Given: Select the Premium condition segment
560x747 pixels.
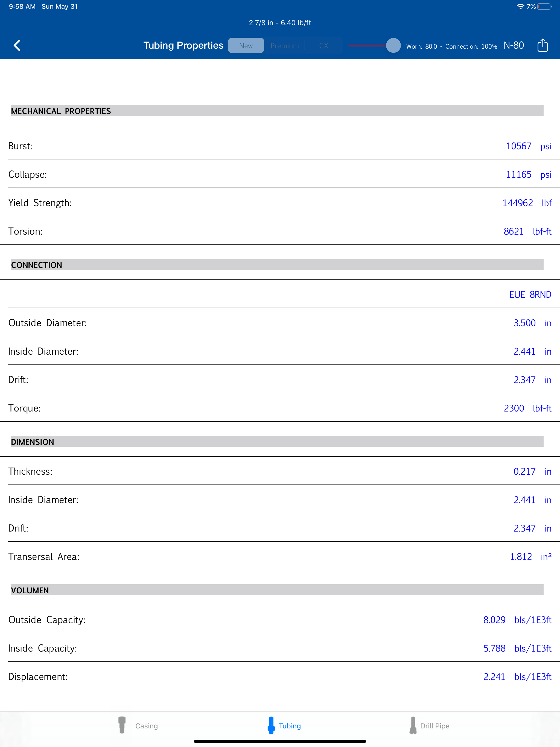Looking at the screenshot, I should pyautogui.click(x=284, y=46).
